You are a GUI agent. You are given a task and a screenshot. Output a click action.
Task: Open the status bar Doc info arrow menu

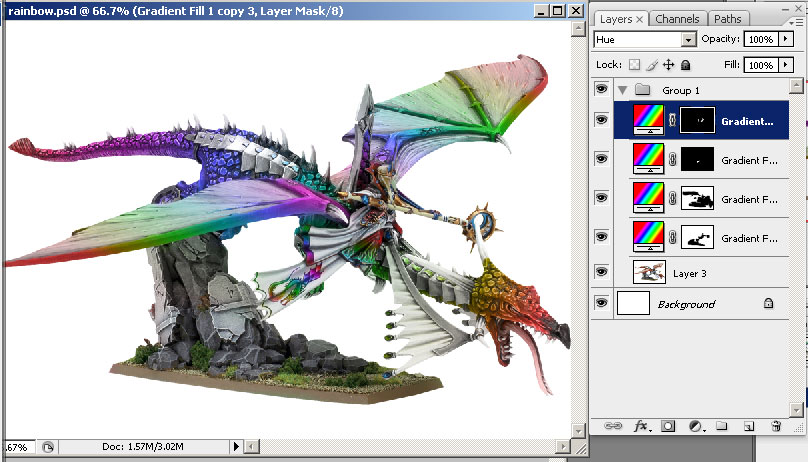click(x=236, y=447)
